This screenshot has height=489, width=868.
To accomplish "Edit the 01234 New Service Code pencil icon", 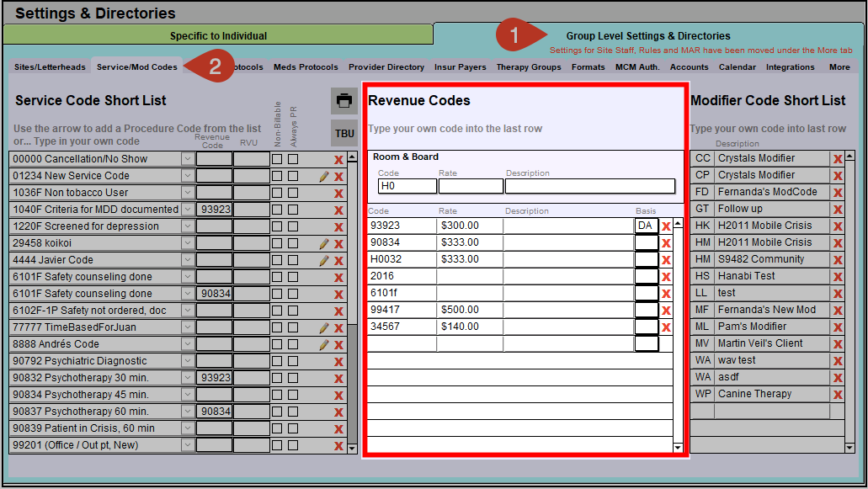I will [323, 177].
